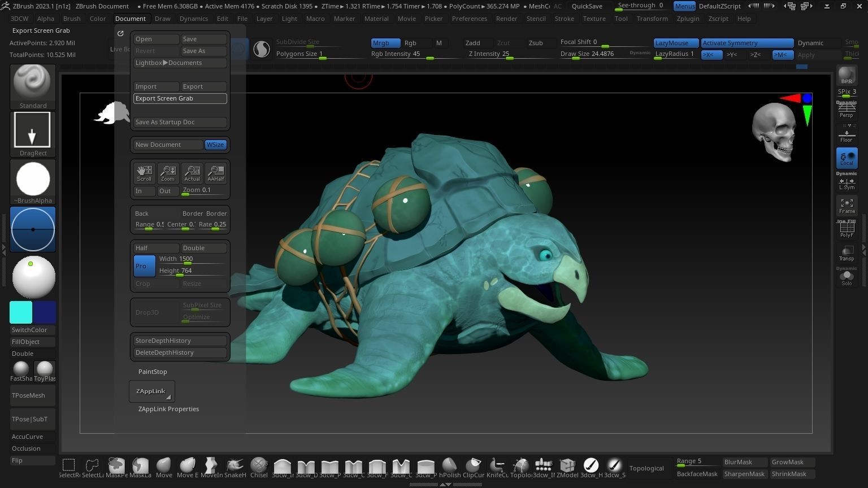Toggle Floor grid visibility
This screenshot has height=488, width=868.
(846, 136)
